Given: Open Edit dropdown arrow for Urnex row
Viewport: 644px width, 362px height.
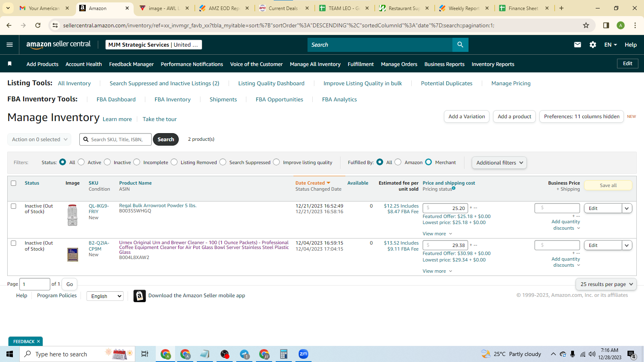Looking at the screenshot, I should point(627,245).
